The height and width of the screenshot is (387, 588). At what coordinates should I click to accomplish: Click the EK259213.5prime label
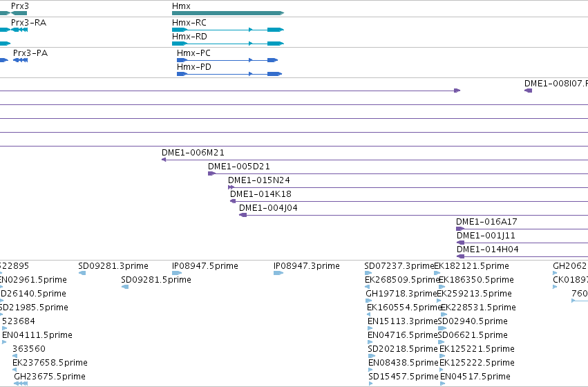(475, 294)
